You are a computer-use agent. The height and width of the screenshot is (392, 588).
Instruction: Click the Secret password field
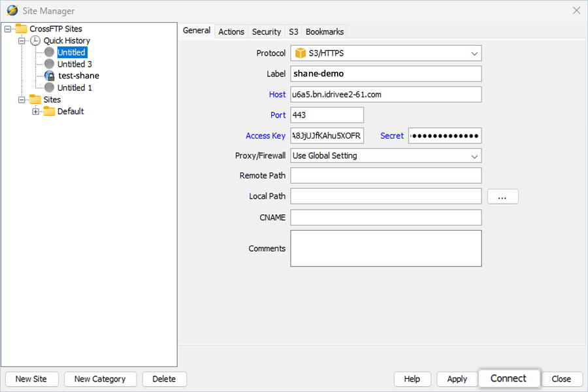(445, 136)
